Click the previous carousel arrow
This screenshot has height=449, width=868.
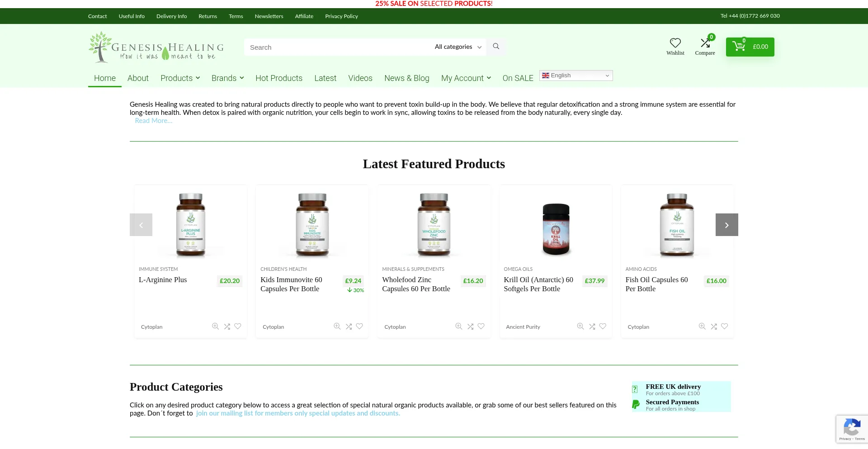coord(141,225)
